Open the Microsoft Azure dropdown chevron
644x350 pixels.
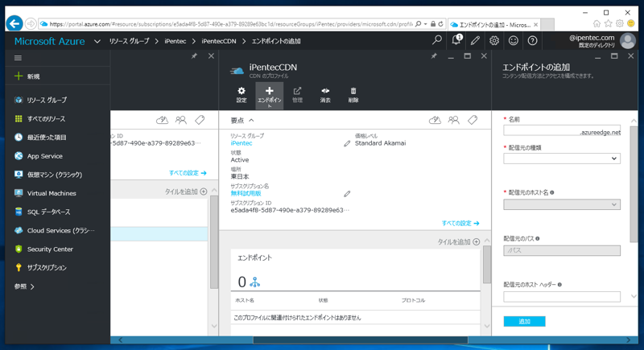point(97,41)
